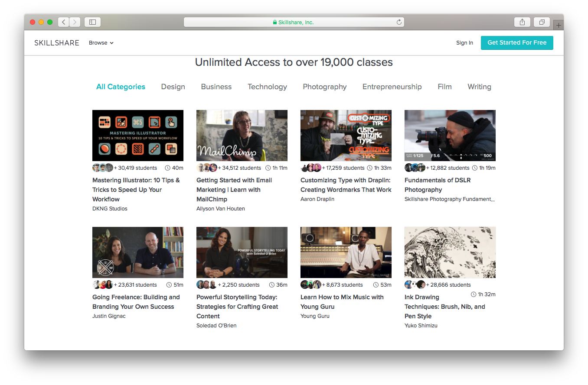
Task: Click the Safari address bar field
Action: pyautogui.click(x=294, y=22)
